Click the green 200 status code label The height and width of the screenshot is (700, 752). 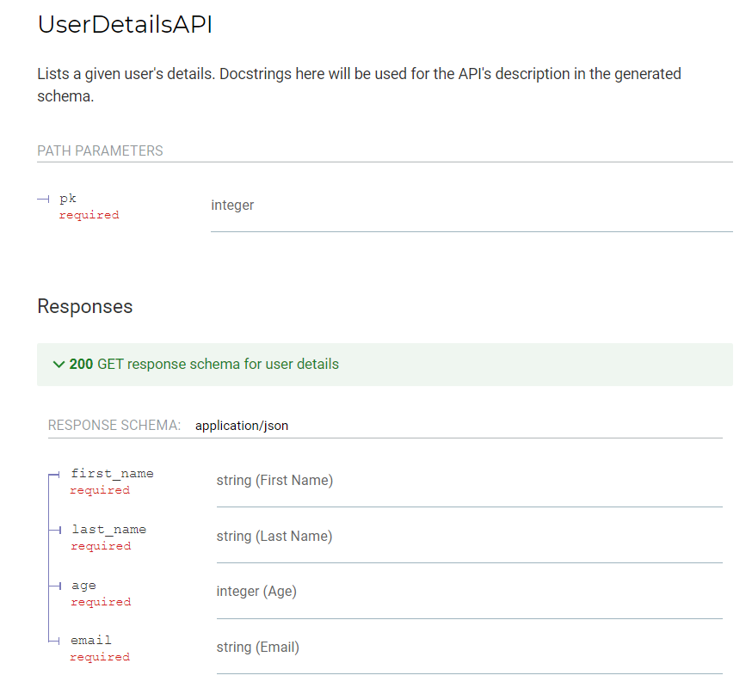[78, 364]
